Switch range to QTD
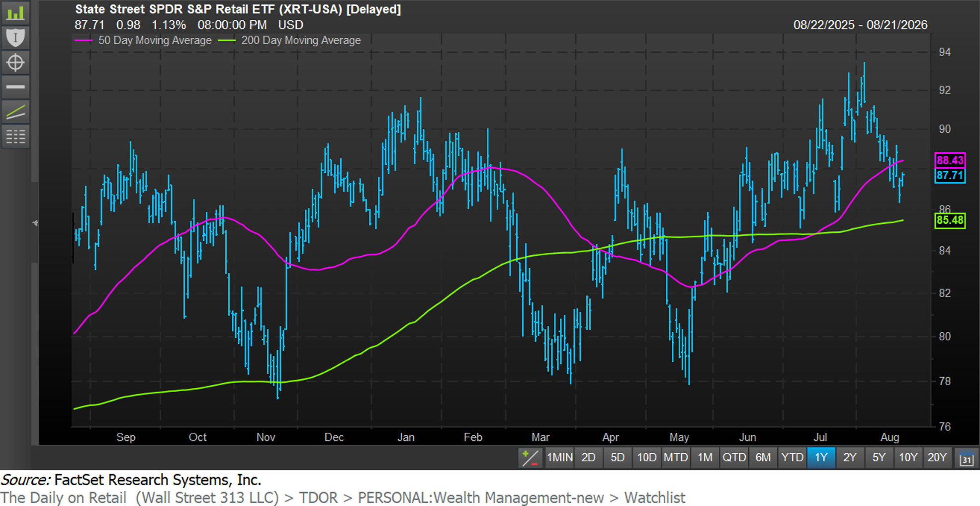Screen dimensions: 980x506 click(734, 457)
